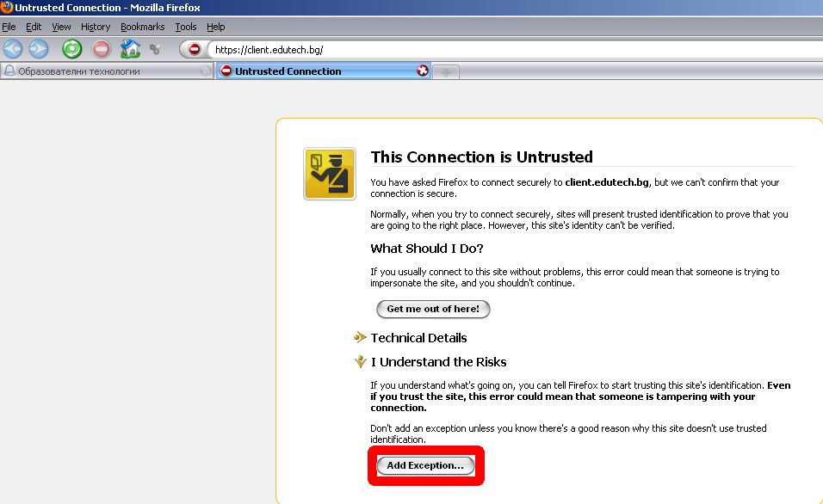This screenshot has width=823, height=504.
Task: Click the What Should I Do? heading
Action: pyautogui.click(x=427, y=249)
